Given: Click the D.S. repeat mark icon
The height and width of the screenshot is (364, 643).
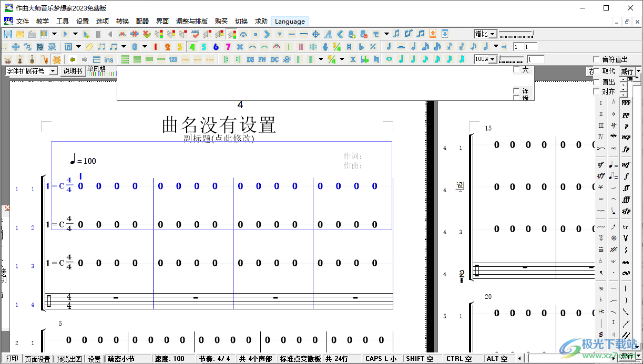Looking at the screenshot, I should [x=250, y=59].
